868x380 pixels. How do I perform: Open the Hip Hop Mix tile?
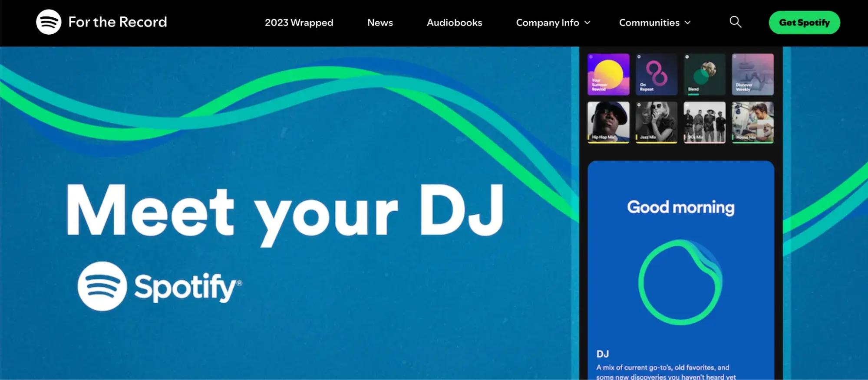click(608, 122)
